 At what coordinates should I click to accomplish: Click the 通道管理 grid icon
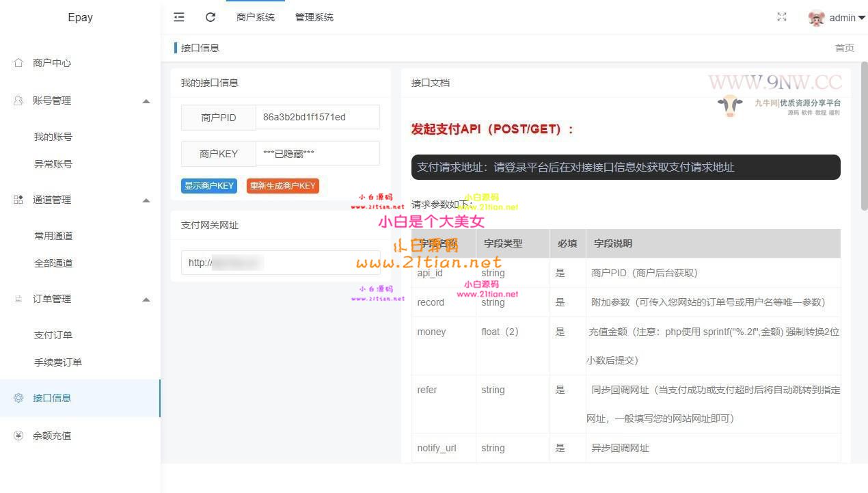[18, 200]
